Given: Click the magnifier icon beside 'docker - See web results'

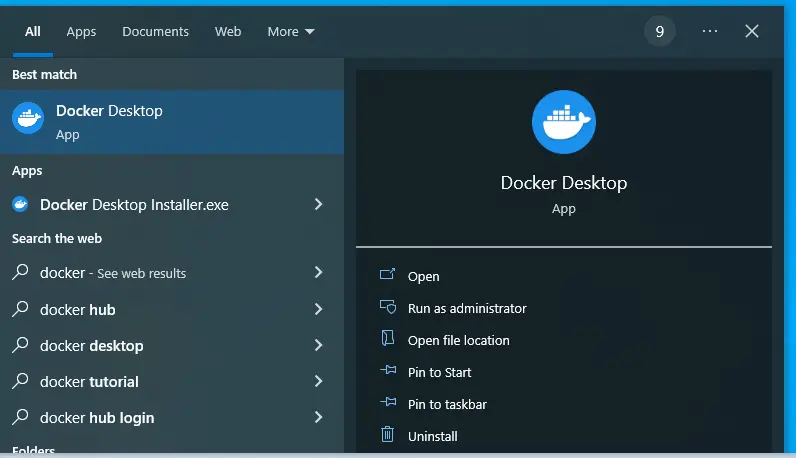Looking at the screenshot, I should pyautogui.click(x=20, y=272).
